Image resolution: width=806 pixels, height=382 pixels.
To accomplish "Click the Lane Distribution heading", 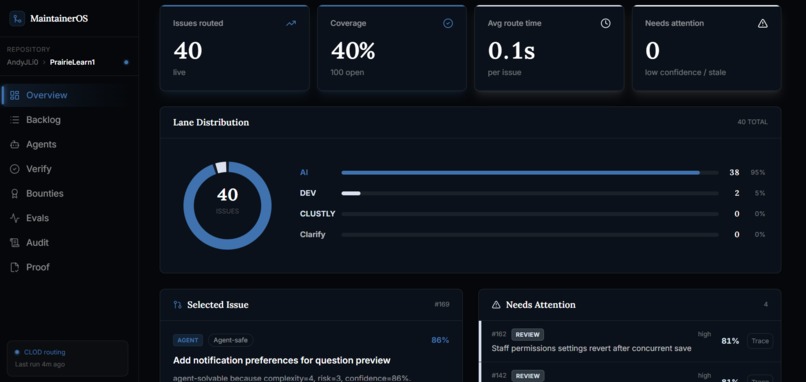I will tap(211, 122).
